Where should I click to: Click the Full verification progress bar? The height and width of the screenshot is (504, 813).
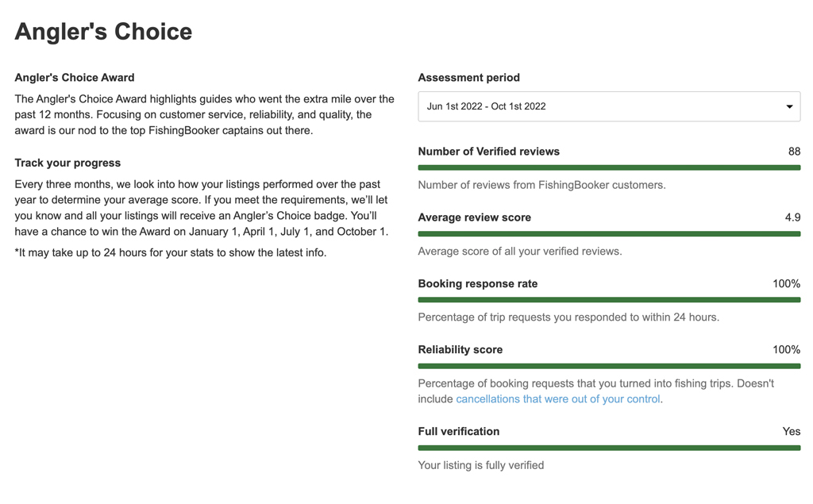[x=608, y=448]
